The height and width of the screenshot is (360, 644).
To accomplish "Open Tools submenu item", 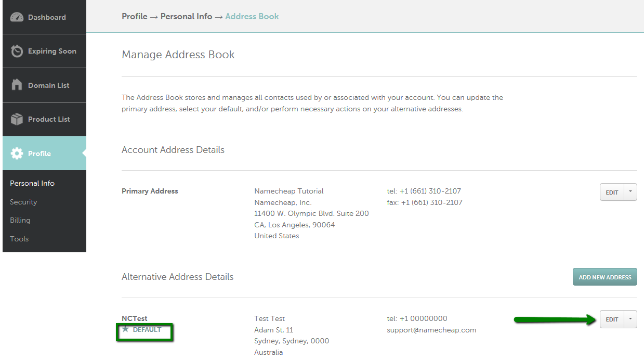I will [19, 239].
